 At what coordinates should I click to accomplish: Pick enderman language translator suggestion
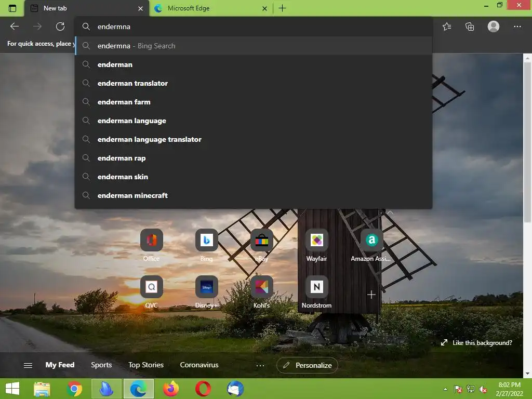coord(254,139)
